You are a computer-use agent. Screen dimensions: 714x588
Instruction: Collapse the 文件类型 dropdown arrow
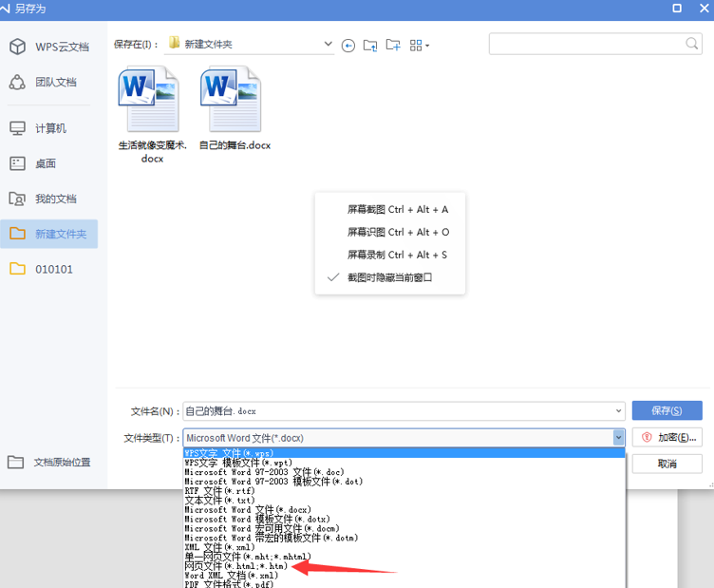click(x=618, y=438)
